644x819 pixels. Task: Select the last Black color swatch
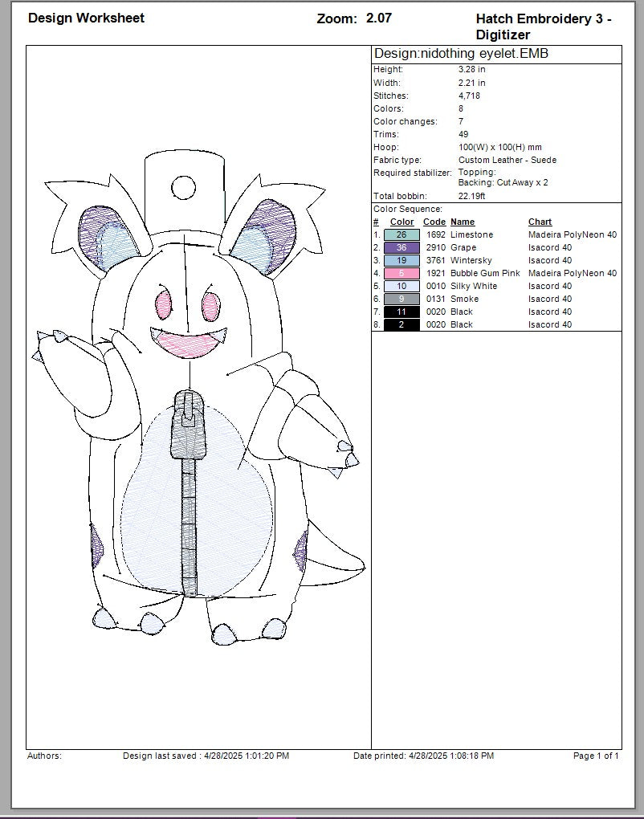401,324
